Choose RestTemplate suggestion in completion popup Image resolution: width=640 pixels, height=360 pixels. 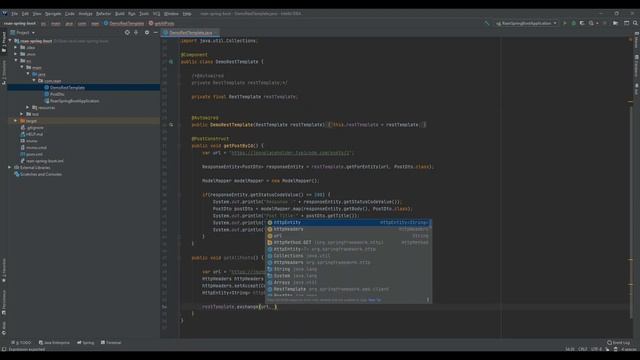349,289
